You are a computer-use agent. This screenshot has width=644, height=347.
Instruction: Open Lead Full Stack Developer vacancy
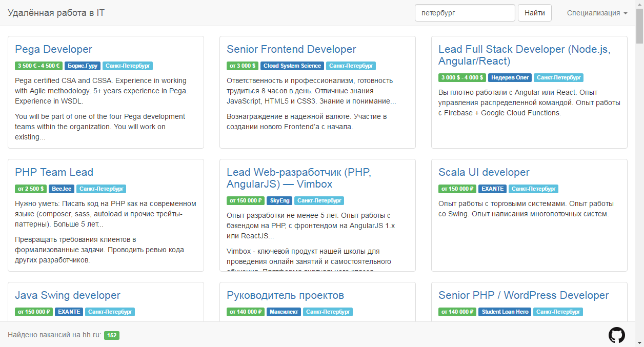(x=525, y=55)
